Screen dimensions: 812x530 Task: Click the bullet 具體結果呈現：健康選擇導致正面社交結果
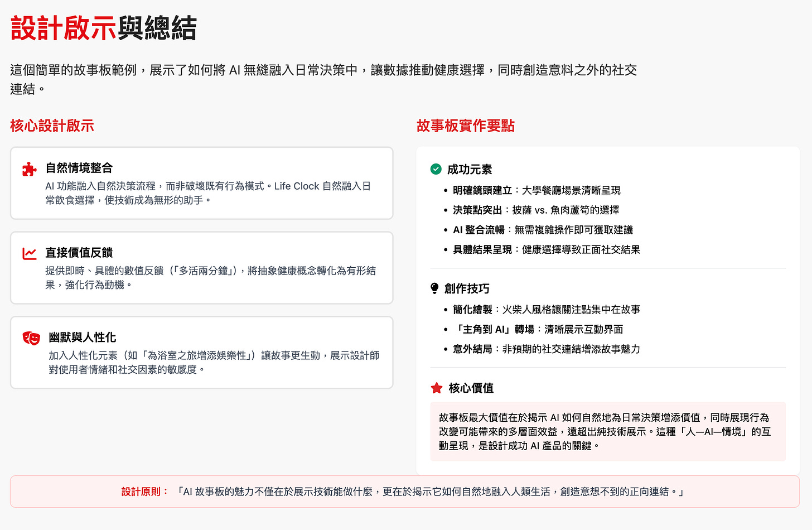click(547, 249)
